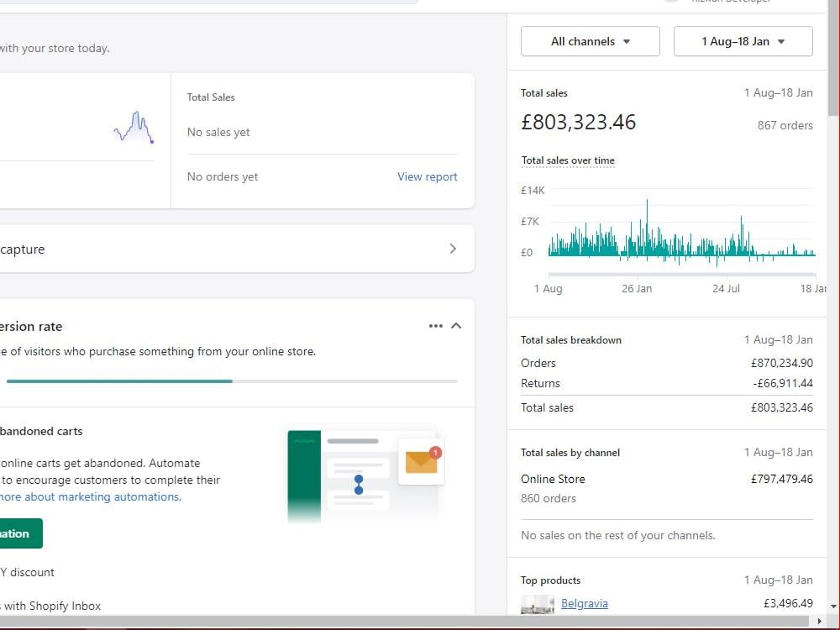
Task: Open the marketing automations link
Action: pos(91,496)
